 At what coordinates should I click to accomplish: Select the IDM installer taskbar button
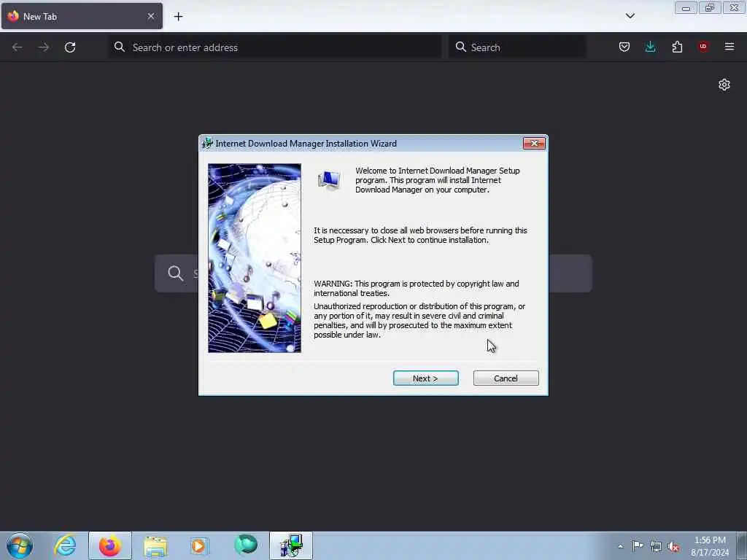[291, 545]
